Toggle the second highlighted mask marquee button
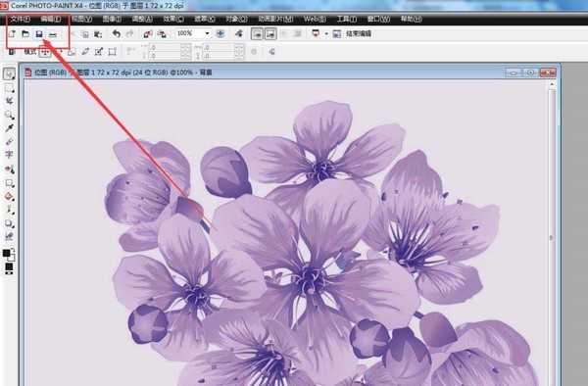 point(270,34)
